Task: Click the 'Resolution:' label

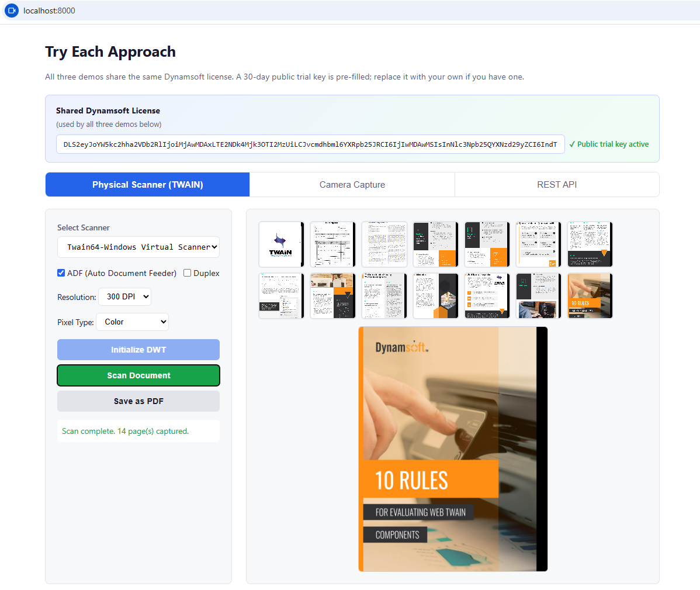Action: (77, 297)
